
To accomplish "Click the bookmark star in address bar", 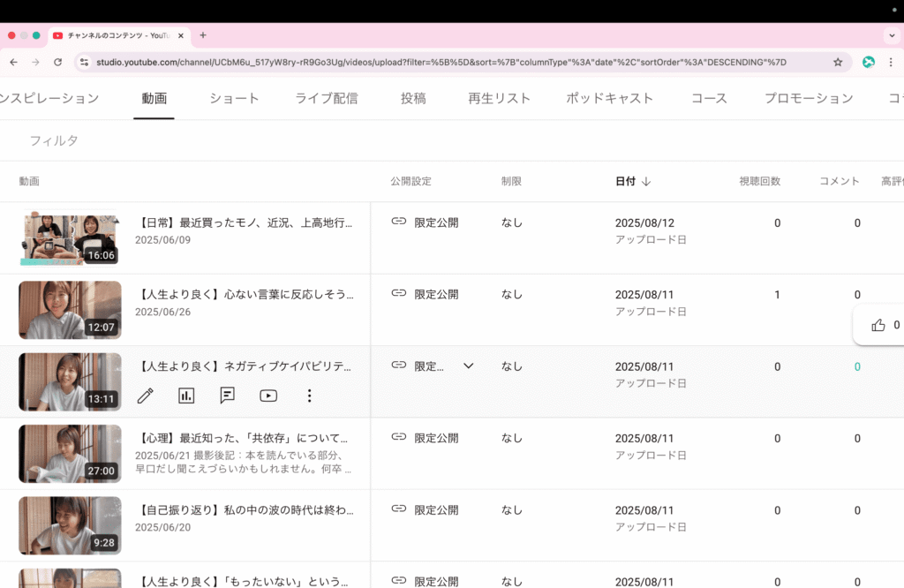I will click(x=838, y=62).
